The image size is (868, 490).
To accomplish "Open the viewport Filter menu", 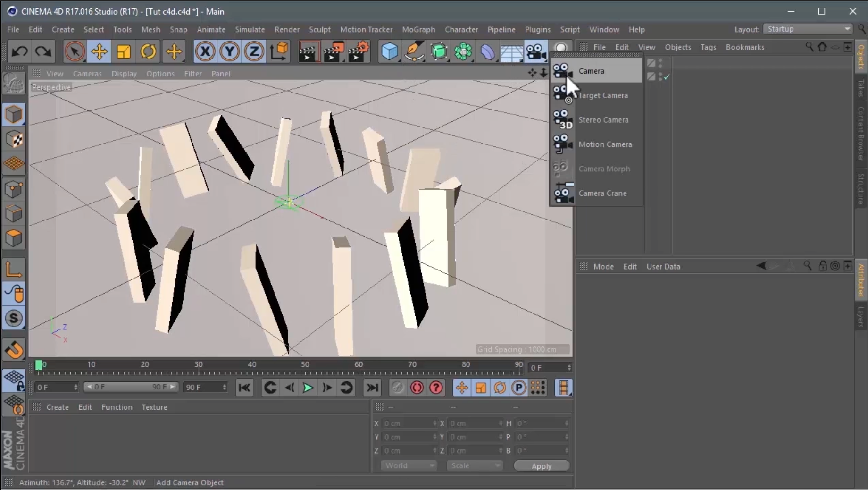I will [193, 74].
